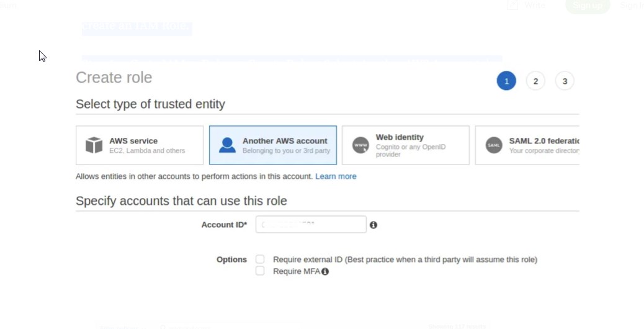Click the Another AWS account person icon

227,145
